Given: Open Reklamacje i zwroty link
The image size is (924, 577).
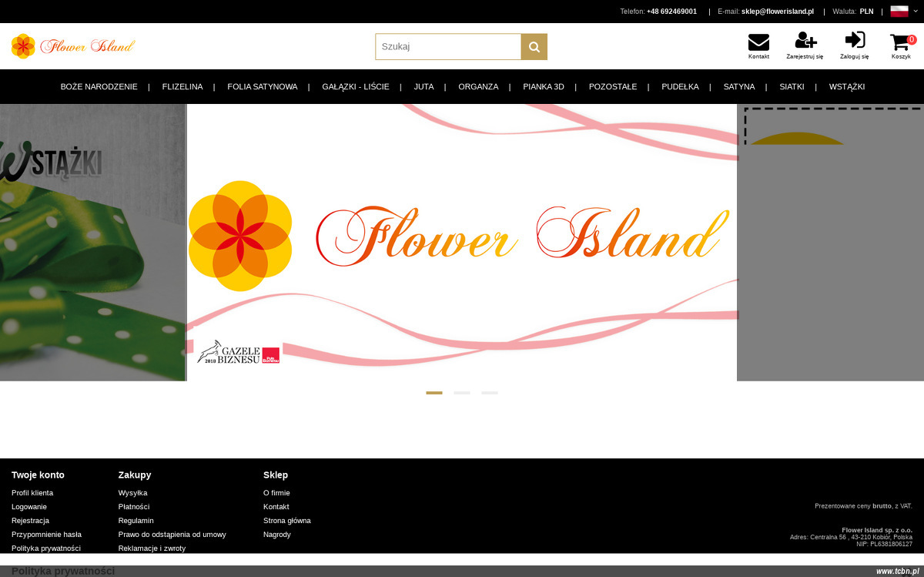Looking at the screenshot, I should pyautogui.click(x=152, y=548).
